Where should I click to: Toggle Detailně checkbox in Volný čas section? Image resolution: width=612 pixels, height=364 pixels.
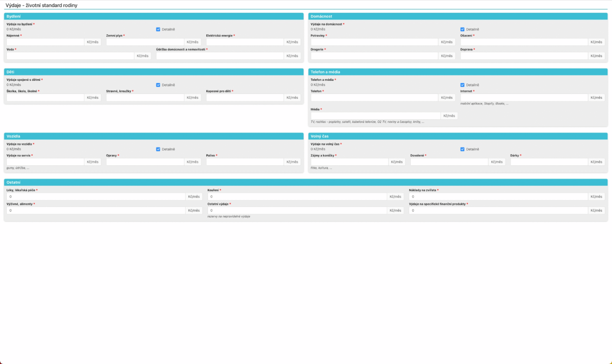pyautogui.click(x=462, y=149)
